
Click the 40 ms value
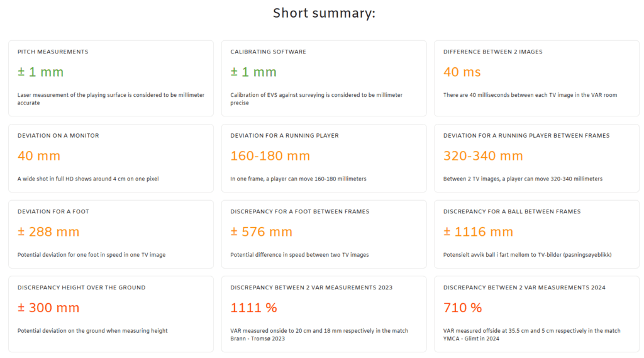(462, 72)
